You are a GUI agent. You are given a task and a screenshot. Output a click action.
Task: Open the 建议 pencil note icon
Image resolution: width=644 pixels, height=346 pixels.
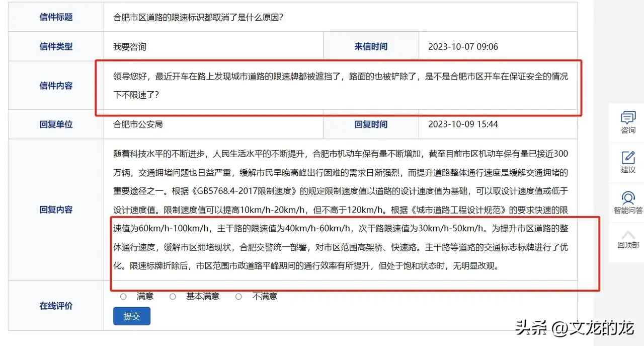[628, 158]
